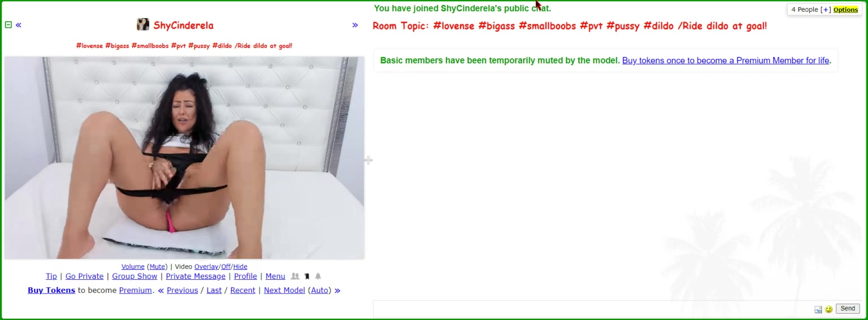Click the bookmark icon next to Menu
Viewport: 868px width, 320px height.
(x=307, y=276)
